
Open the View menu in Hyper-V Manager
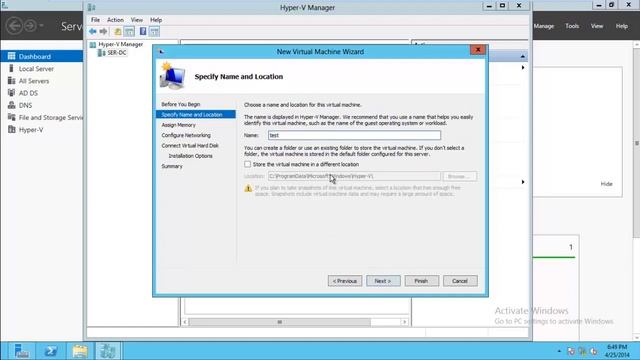click(137, 20)
